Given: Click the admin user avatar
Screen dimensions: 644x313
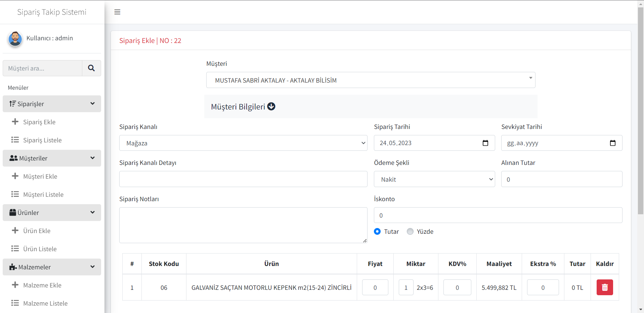Looking at the screenshot, I should click(15, 39).
